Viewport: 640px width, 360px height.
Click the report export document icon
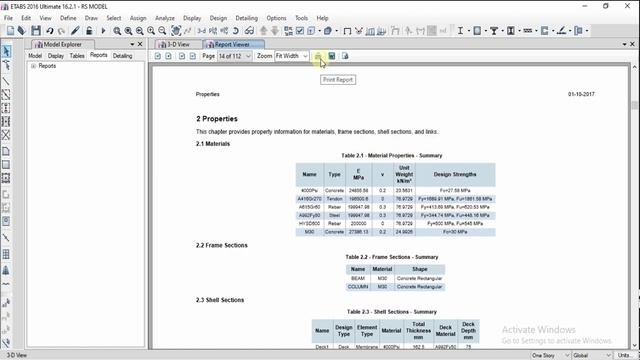(345, 56)
